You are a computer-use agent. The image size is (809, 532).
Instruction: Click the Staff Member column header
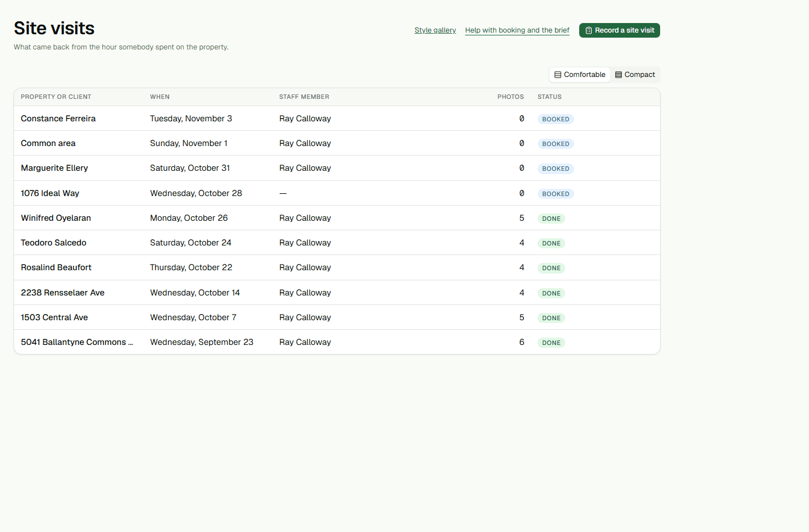point(304,97)
